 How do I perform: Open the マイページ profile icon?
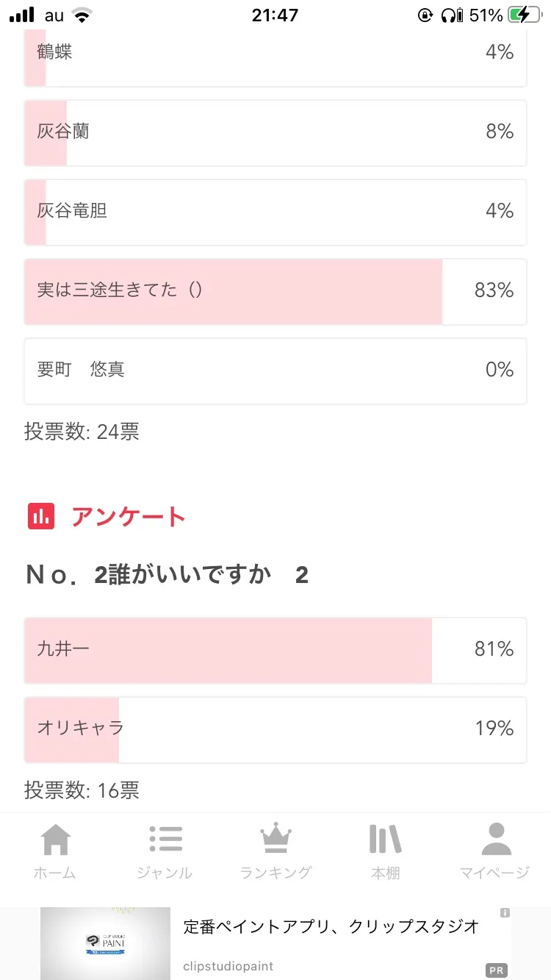click(x=496, y=840)
